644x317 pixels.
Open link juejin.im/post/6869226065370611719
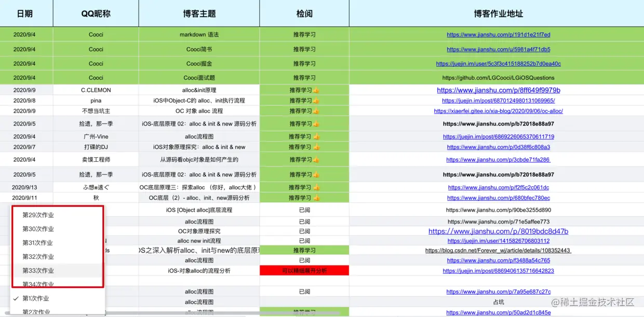point(498,137)
